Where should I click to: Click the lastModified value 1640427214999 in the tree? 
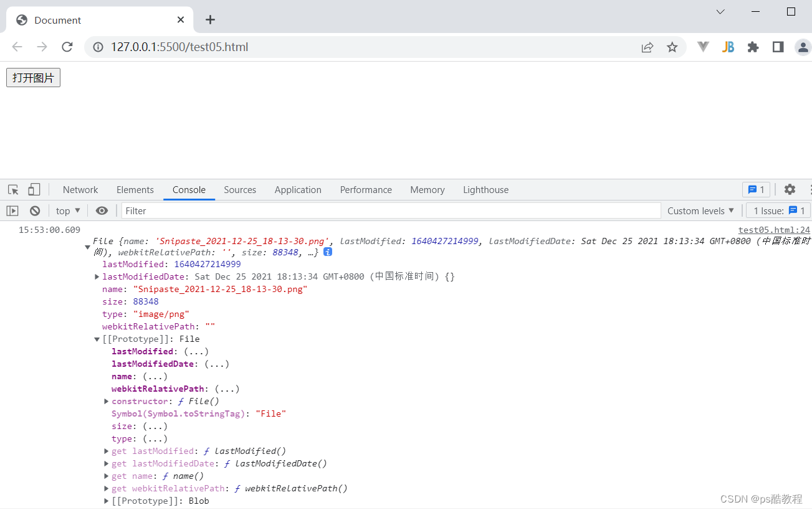[208, 265]
